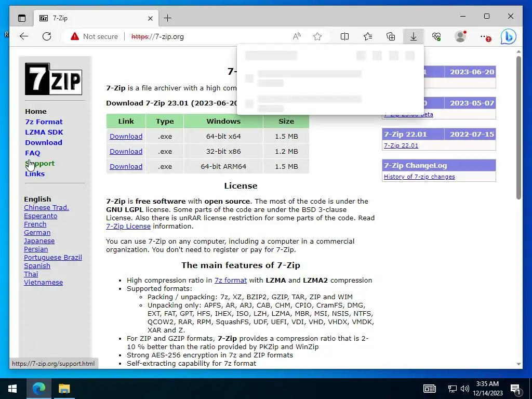Open the Not secure site info warning
532x399 pixels.
point(94,36)
